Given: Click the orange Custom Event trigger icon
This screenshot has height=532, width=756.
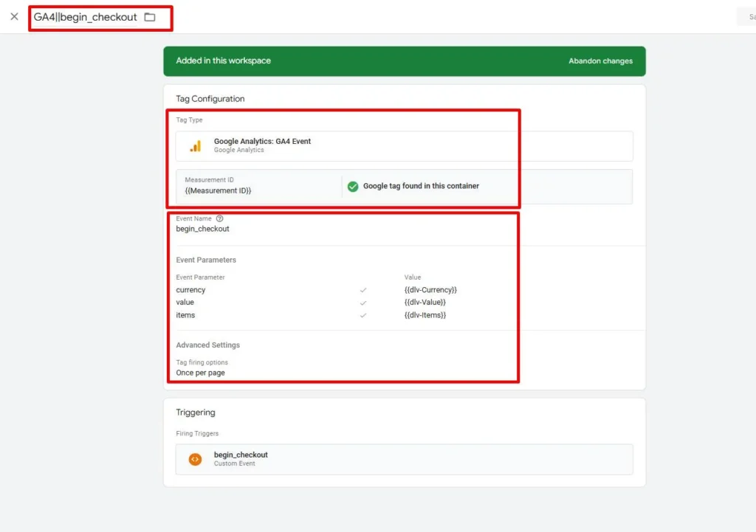Looking at the screenshot, I should [195, 459].
